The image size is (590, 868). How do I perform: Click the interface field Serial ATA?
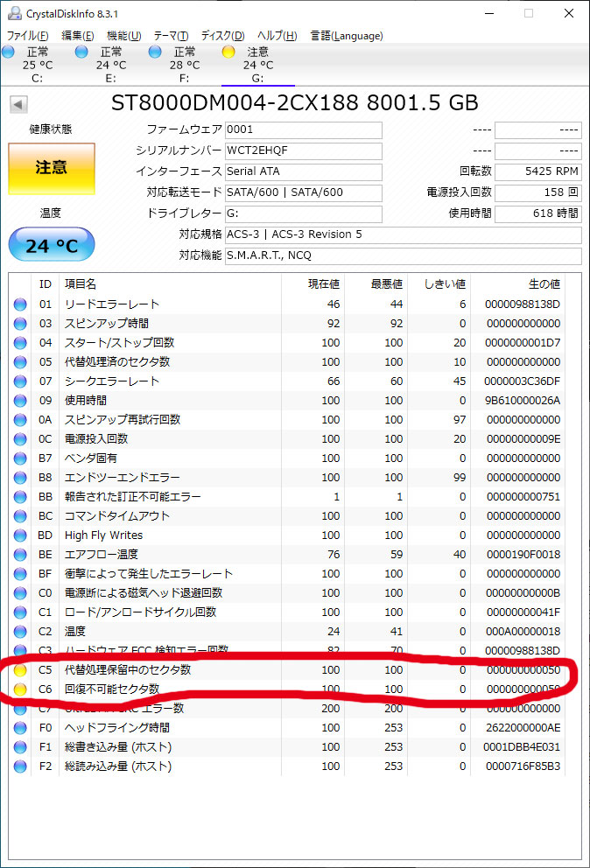(304, 172)
